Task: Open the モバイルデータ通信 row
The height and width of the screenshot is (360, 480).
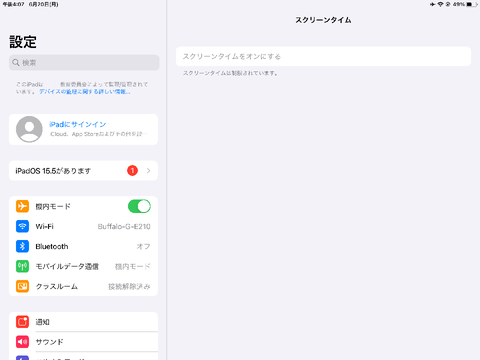Action: coord(83,266)
